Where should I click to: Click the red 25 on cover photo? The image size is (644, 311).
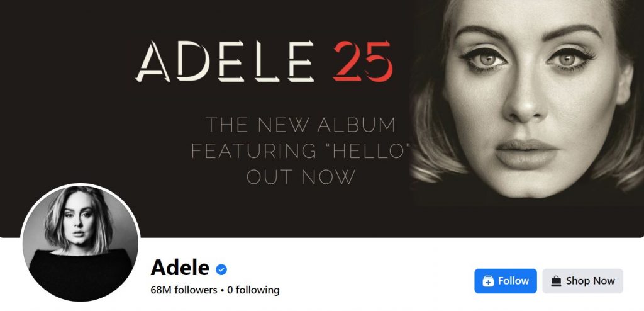coord(363,61)
